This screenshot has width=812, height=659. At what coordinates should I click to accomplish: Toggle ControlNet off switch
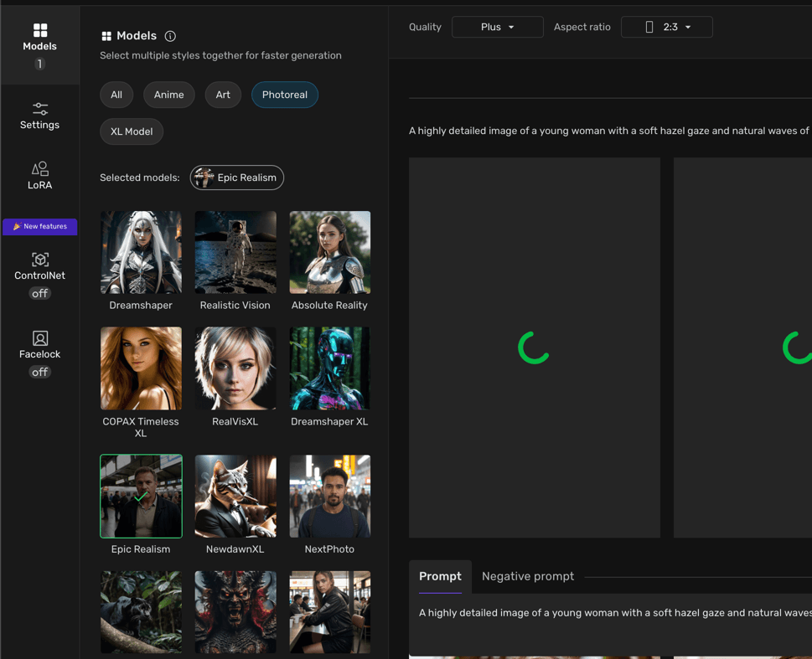point(39,293)
